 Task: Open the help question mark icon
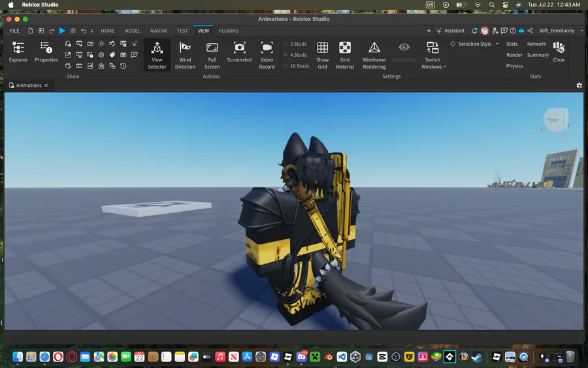point(513,31)
